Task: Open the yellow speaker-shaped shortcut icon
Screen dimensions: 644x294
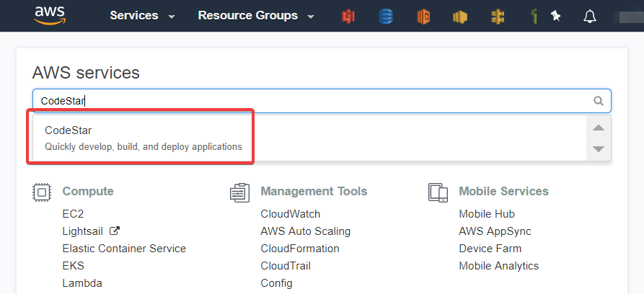Action: point(460,17)
